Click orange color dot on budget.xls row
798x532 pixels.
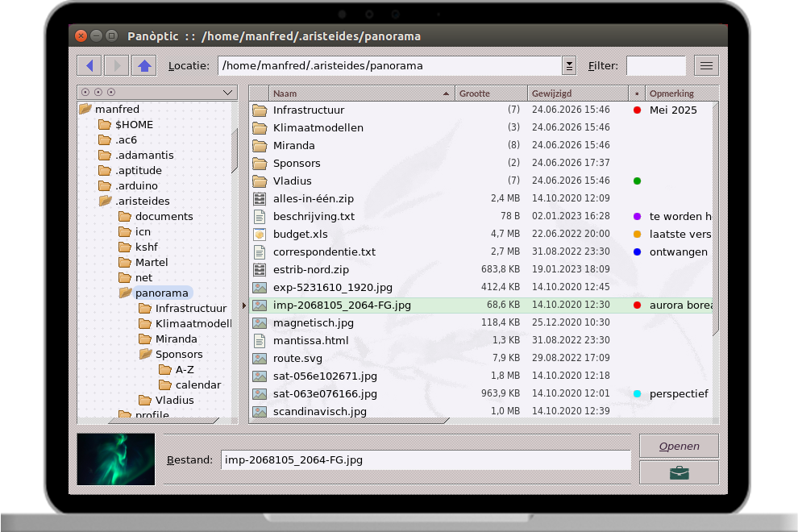pyautogui.click(x=637, y=235)
